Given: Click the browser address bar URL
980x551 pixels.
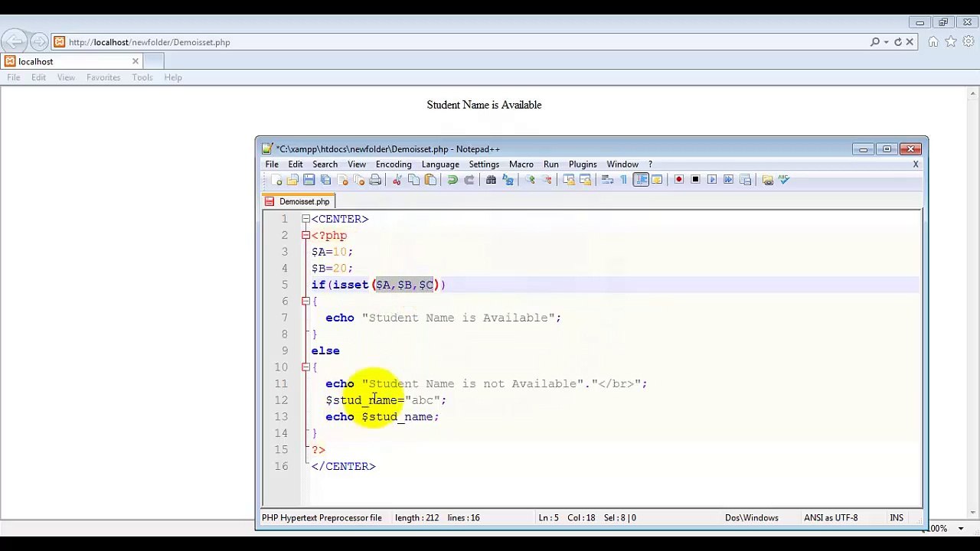Looking at the screenshot, I should [149, 42].
